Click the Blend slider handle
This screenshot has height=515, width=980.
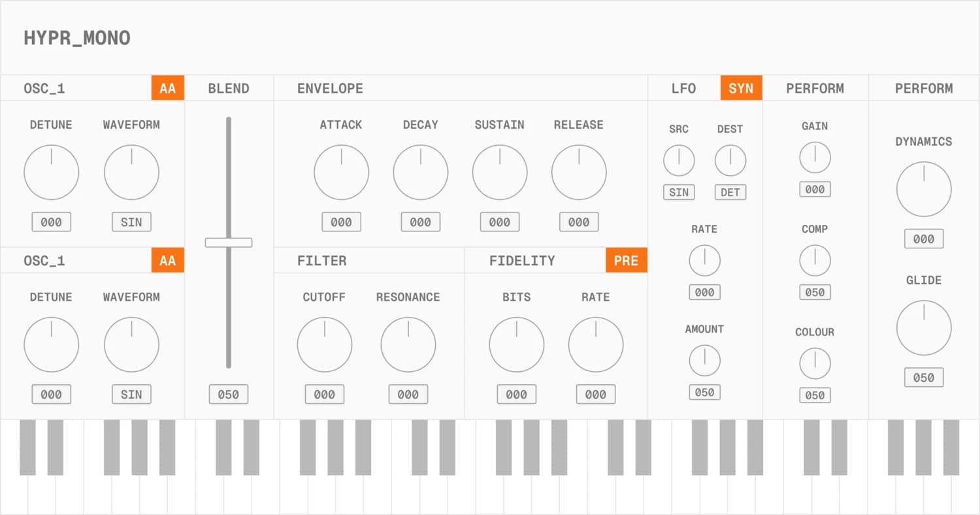coord(228,242)
